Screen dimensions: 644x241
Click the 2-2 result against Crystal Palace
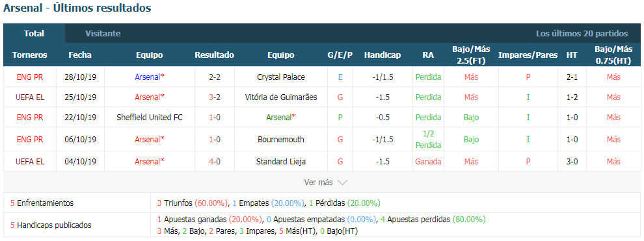(x=215, y=77)
